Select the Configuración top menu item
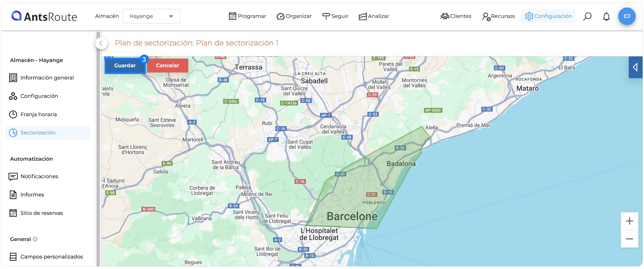The width and height of the screenshot is (644, 269). coord(548,16)
